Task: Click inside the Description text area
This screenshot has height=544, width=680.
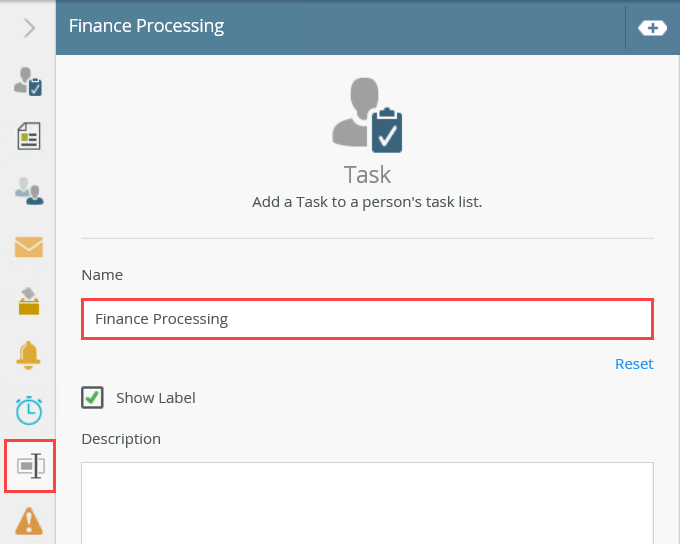Action: click(367, 502)
